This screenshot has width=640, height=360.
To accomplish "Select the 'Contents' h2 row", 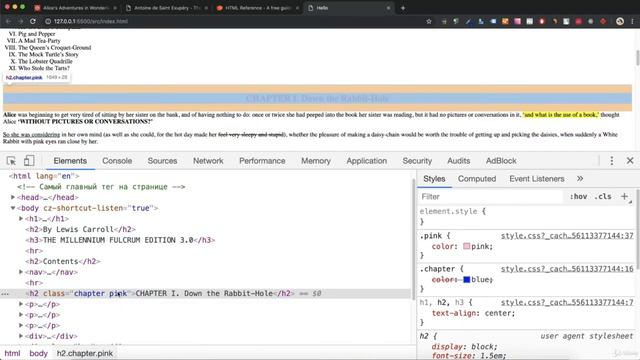I will coord(63,261).
